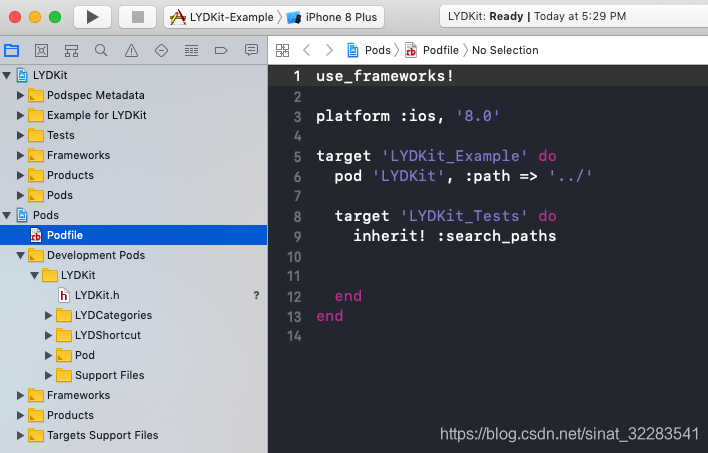The height and width of the screenshot is (453, 708).
Task: Click the source control status of LYDKit.h
Action: pyautogui.click(x=256, y=295)
